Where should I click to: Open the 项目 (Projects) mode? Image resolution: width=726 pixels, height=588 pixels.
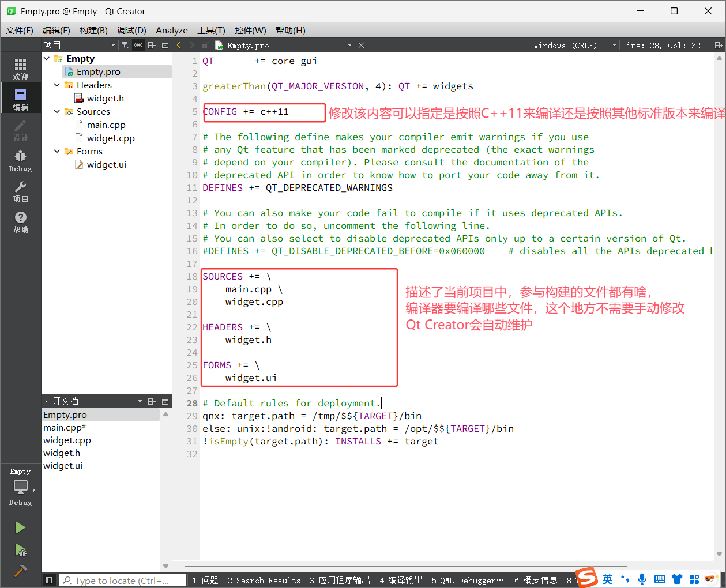[x=21, y=191]
